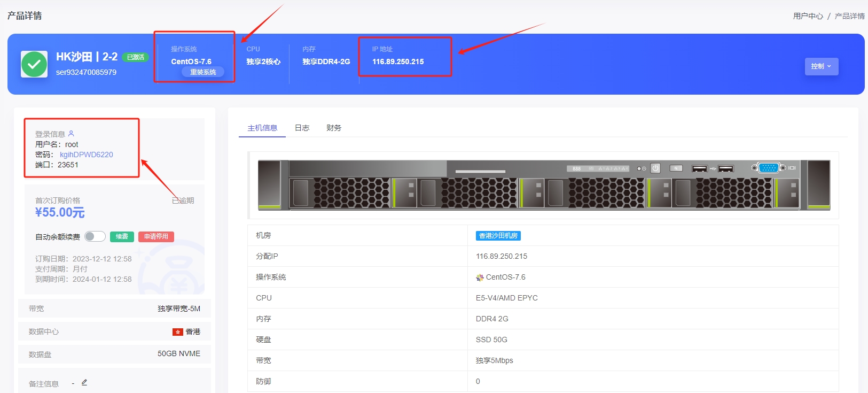Click the green 续费 button

(x=122, y=236)
